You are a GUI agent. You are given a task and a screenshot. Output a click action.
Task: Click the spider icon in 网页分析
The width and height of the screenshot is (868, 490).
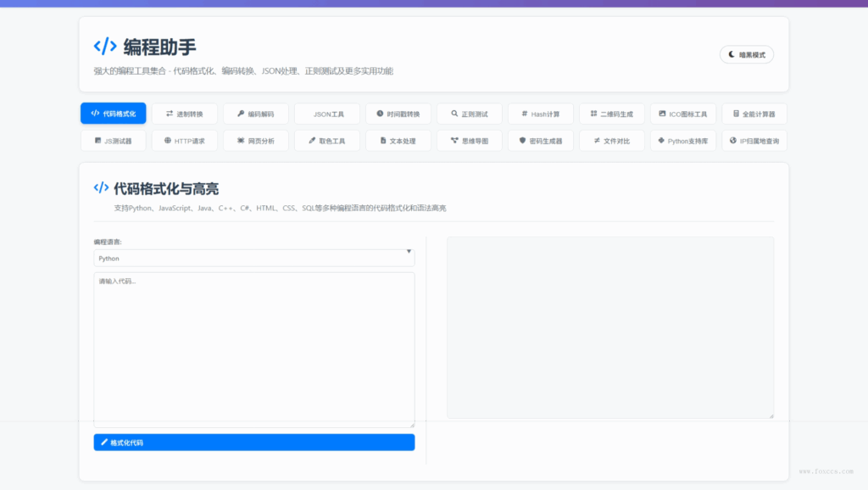tap(241, 141)
